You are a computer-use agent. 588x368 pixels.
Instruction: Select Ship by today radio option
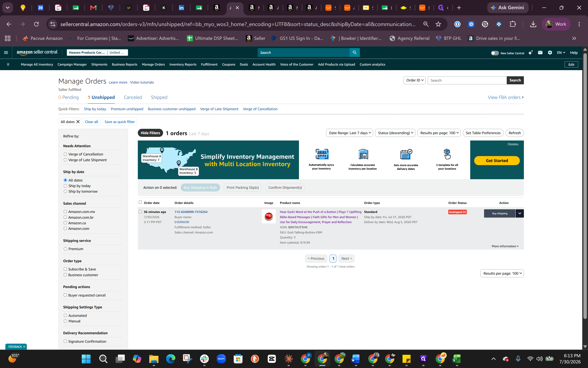click(x=65, y=186)
